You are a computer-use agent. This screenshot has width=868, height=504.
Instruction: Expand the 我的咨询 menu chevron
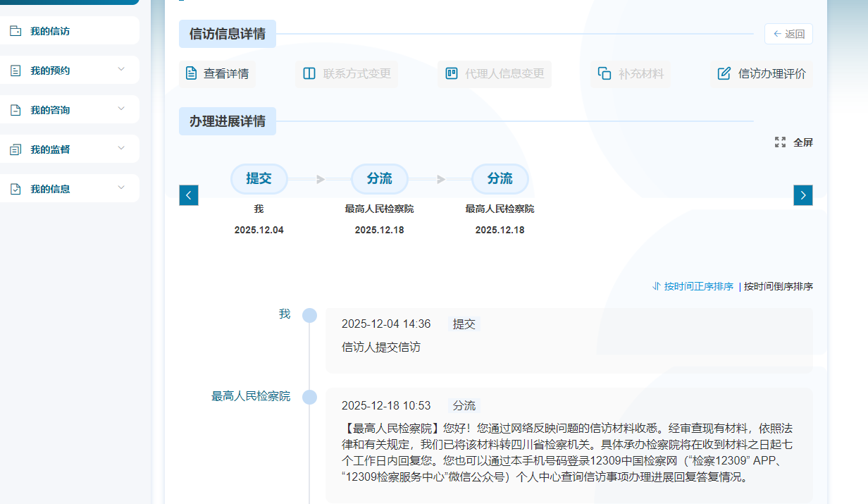[121, 109]
